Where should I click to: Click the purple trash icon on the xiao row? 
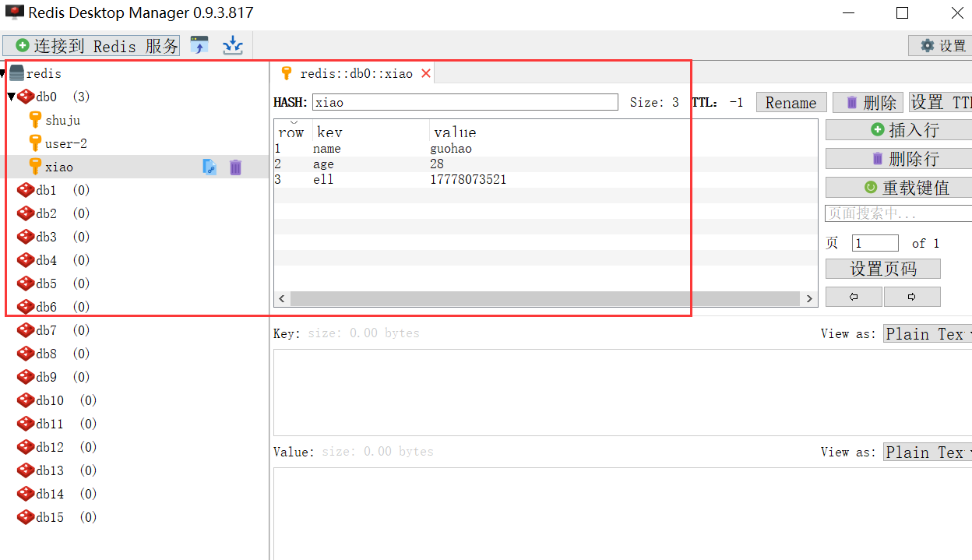click(235, 167)
